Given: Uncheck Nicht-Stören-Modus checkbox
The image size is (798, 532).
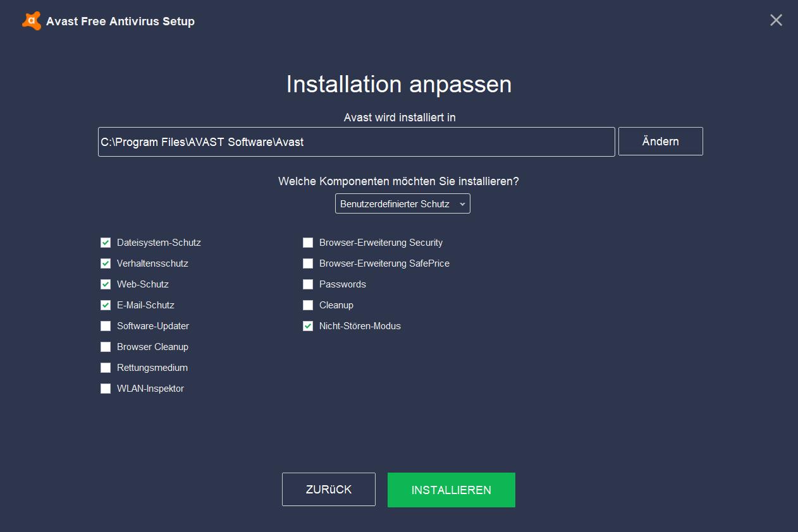Looking at the screenshot, I should click(308, 326).
